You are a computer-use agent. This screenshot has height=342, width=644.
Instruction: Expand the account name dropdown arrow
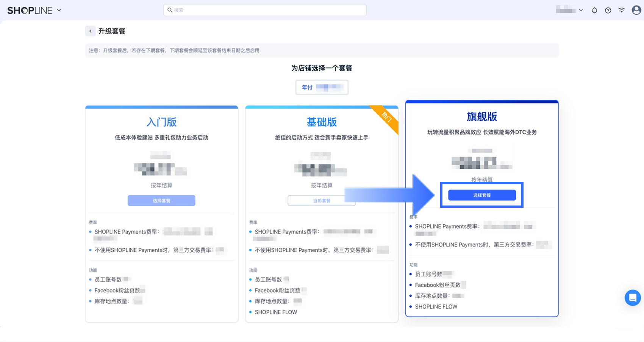pyautogui.click(x=581, y=10)
